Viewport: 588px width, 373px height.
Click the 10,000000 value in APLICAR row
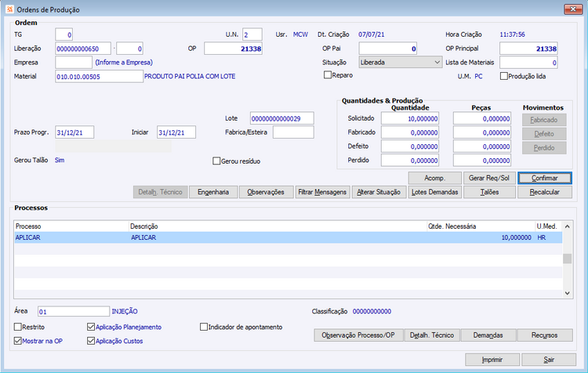(x=517, y=237)
